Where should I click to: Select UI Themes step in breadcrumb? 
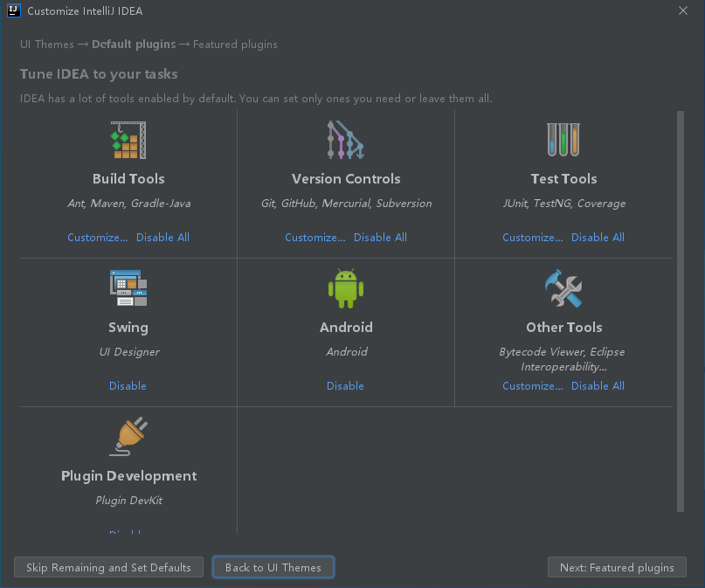[x=47, y=44]
